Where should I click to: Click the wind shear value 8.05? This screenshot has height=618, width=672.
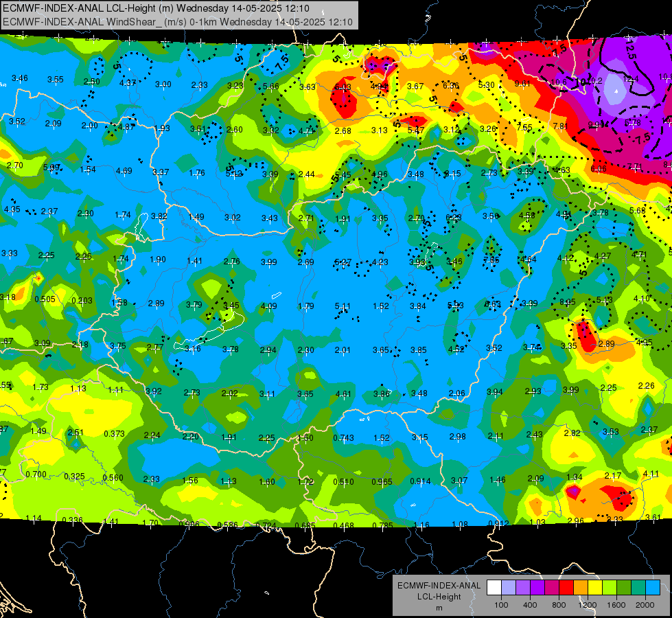point(568,302)
